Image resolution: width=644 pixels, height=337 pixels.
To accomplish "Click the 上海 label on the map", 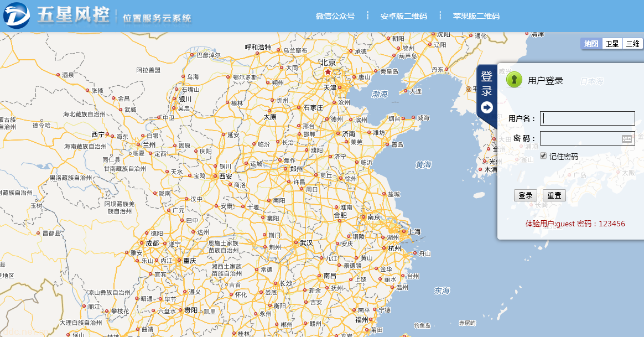I will [414, 232].
